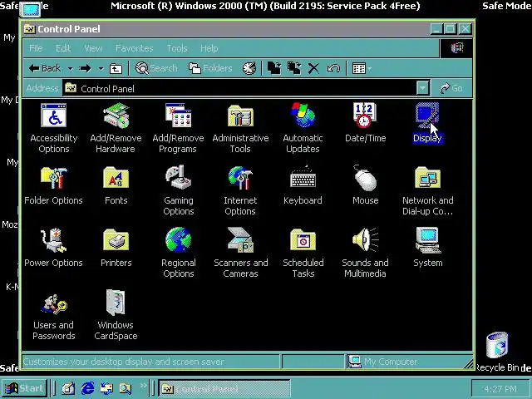
Task: Click the Forward arrow button
Action: point(85,68)
